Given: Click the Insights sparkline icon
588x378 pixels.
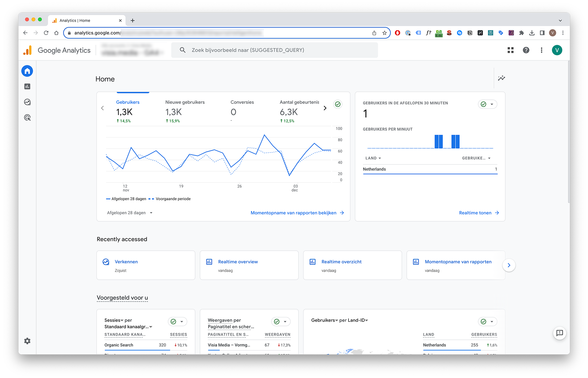Looking at the screenshot, I should click(x=501, y=78).
